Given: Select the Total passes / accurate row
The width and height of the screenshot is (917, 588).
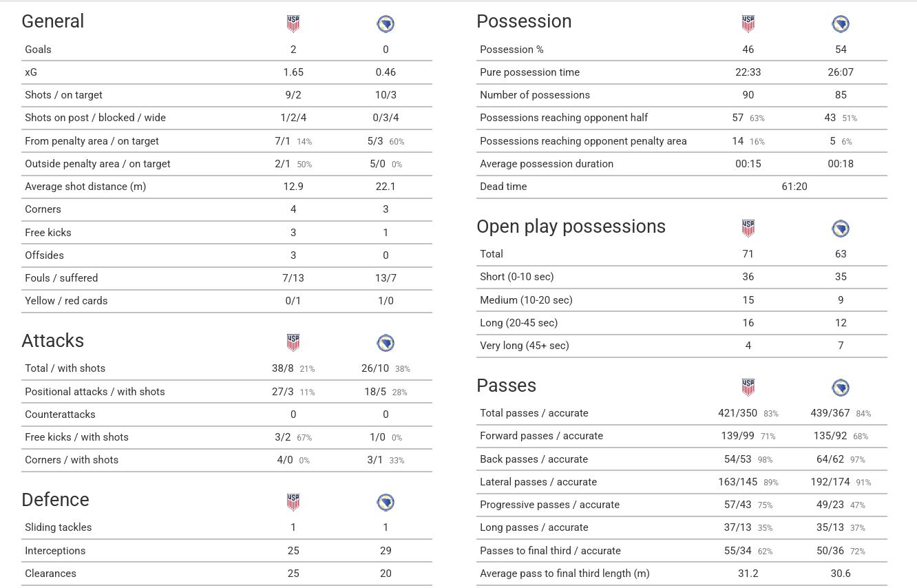Looking at the screenshot, I should pos(682,413).
